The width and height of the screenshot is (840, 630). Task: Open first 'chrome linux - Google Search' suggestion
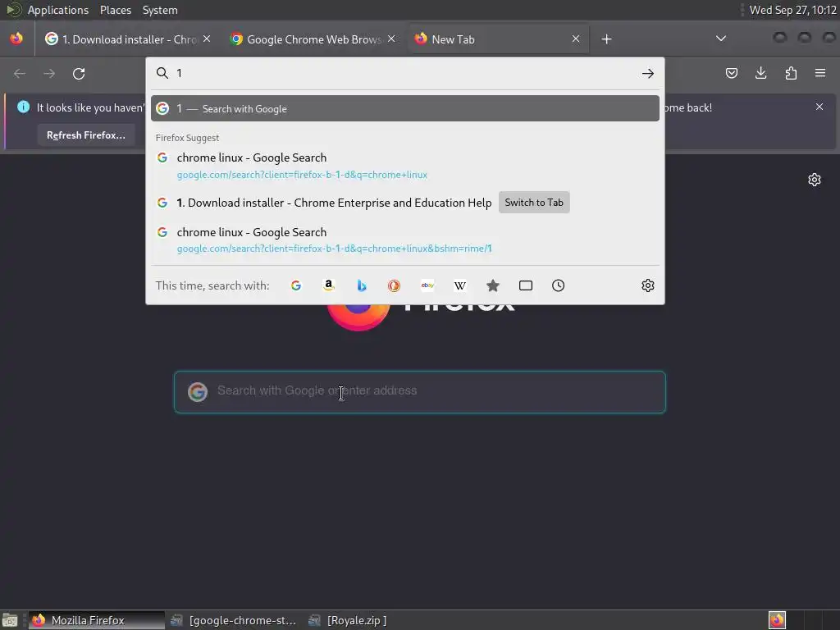tap(405, 166)
